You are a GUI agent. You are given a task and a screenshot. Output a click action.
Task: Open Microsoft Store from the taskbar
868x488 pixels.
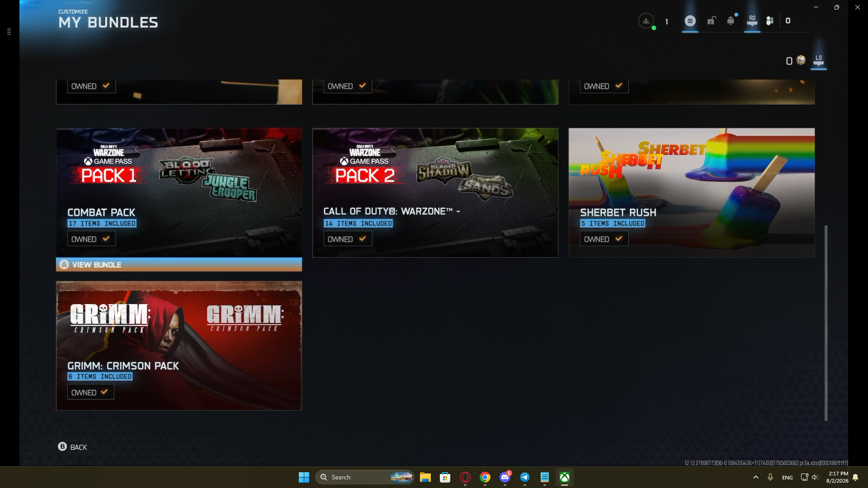click(x=445, y=477)
